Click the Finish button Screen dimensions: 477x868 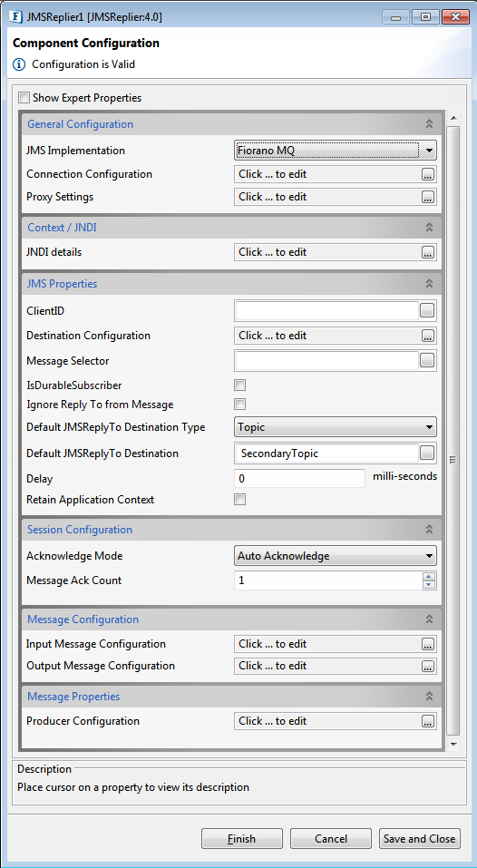pos(242,838)
